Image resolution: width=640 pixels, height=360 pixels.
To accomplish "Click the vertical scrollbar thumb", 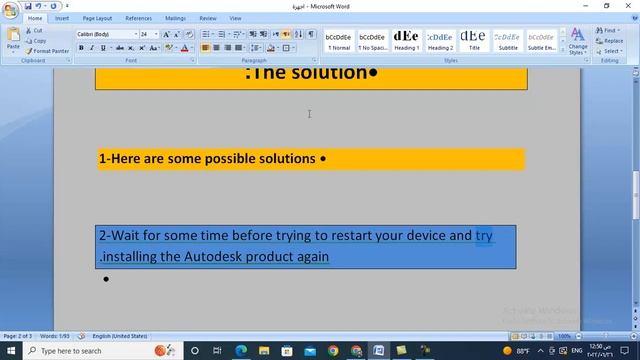I will click(x=636, y=196).
